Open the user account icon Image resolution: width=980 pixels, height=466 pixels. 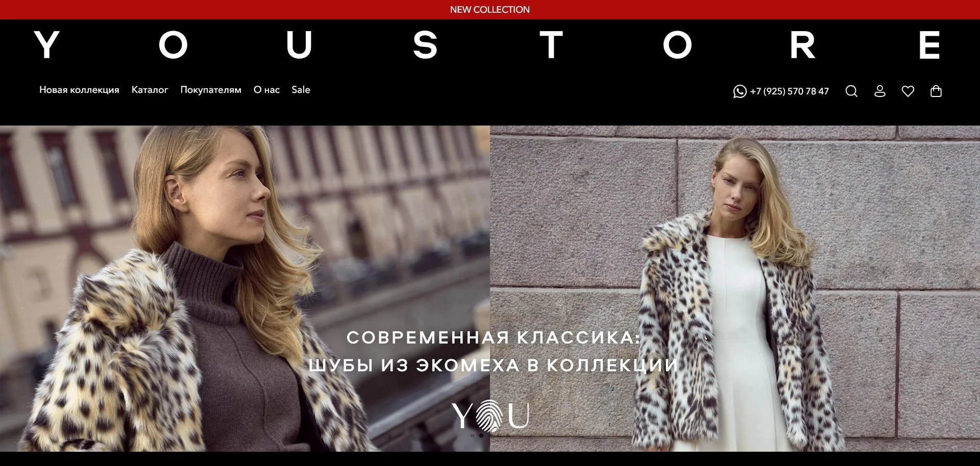[x=879, y=91]
